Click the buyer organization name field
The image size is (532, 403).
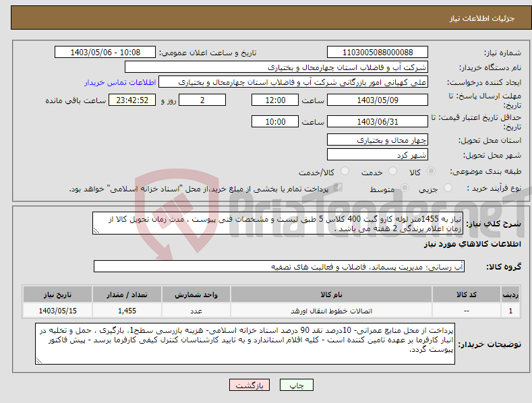click(x=276, y=67)
